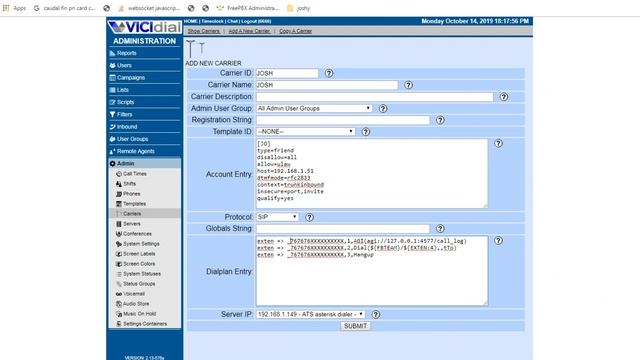Focus the Globals String input field
Image resolution: width=640 pixels, height=360 pixels.
(x=343, y=229)
